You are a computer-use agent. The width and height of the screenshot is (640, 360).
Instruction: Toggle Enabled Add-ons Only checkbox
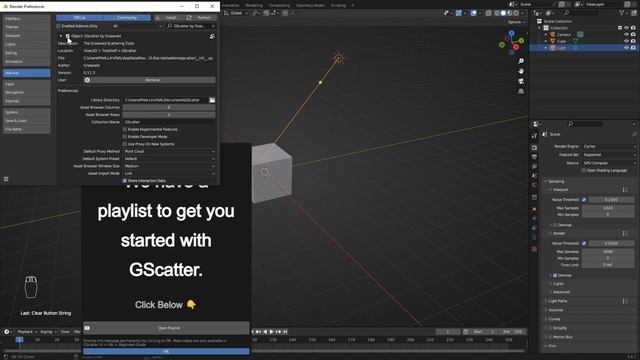click(59, 26)
